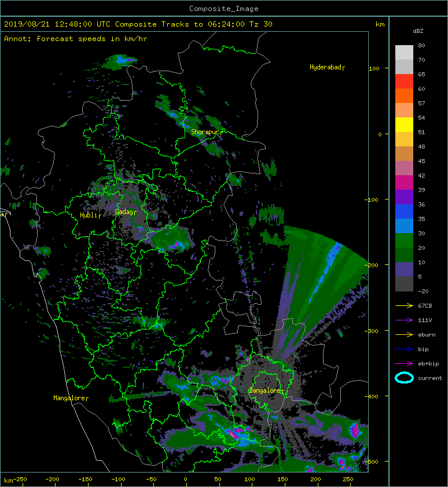The image size is (448, 487).
Task: Pick the slate purple 10 dBZ swatch
Action: (x=404, y=269)
